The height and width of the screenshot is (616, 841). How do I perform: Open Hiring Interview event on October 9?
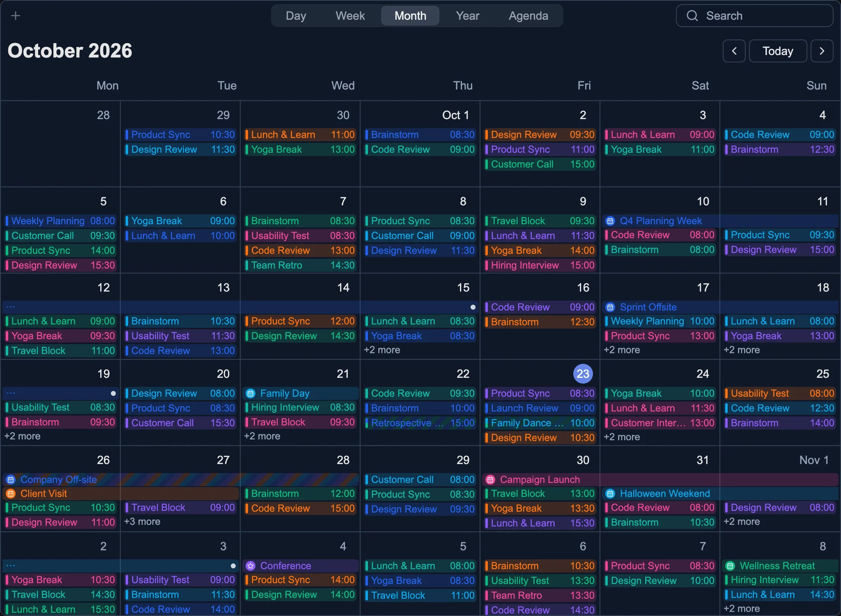pos(540,265)
